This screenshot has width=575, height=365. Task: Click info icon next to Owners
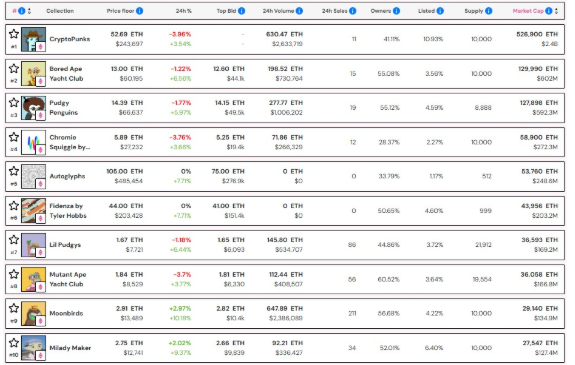tap(396, 11)
